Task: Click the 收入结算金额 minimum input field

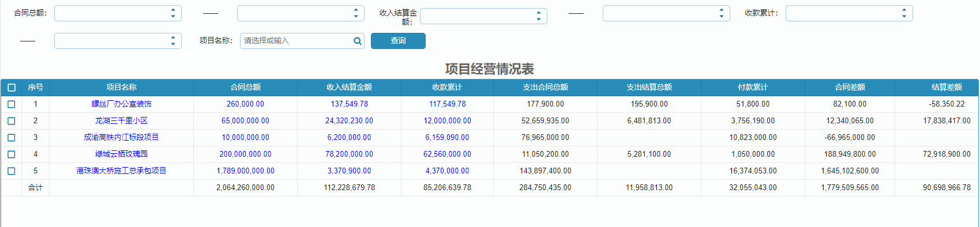Action: click(483, 16)
